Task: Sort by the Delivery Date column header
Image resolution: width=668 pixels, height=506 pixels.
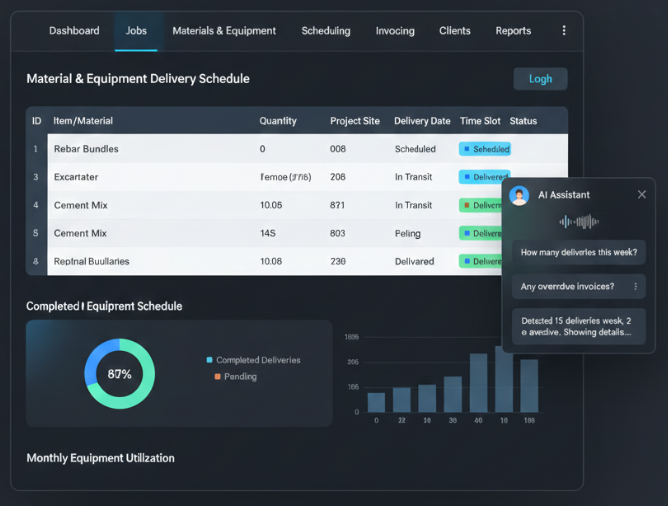Action: point(422,121)
